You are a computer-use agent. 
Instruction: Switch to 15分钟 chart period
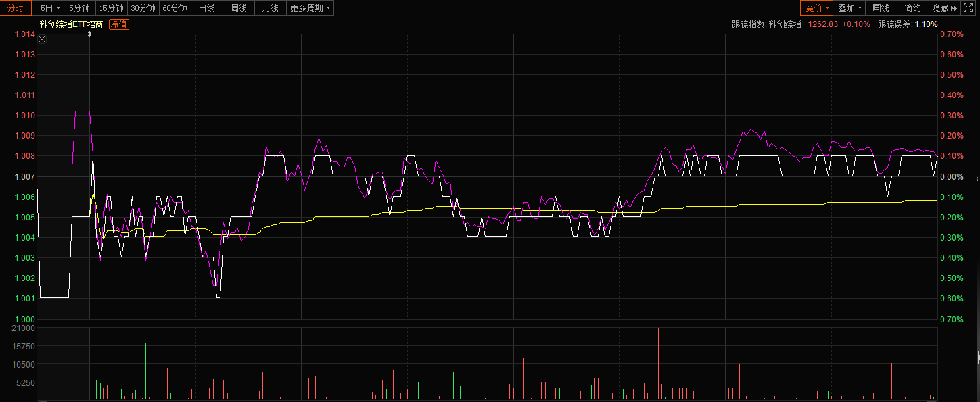[x=111, y=8]
